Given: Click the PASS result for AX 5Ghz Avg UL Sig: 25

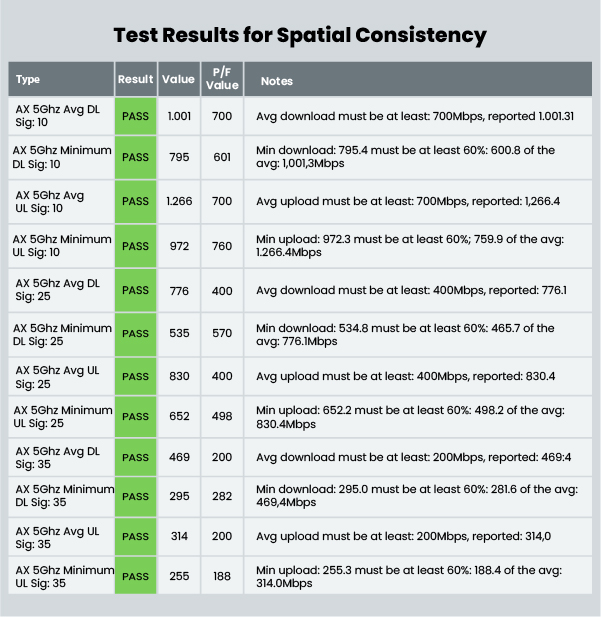Looking at the screenshot, I should coord(135,375).
